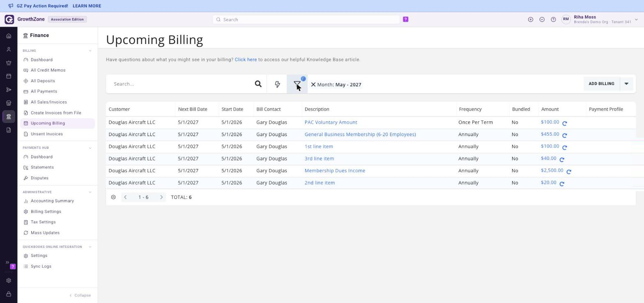The height and width of the screenshot is (303, 644).
Task: Open PAC Voluntary Amount description link
Action: tap(331, 123)
